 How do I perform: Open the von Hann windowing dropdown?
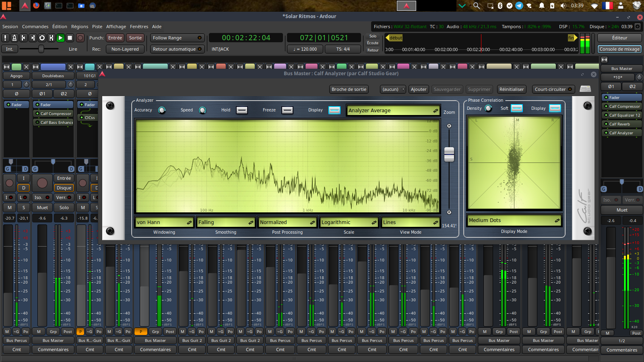point(164,222)
